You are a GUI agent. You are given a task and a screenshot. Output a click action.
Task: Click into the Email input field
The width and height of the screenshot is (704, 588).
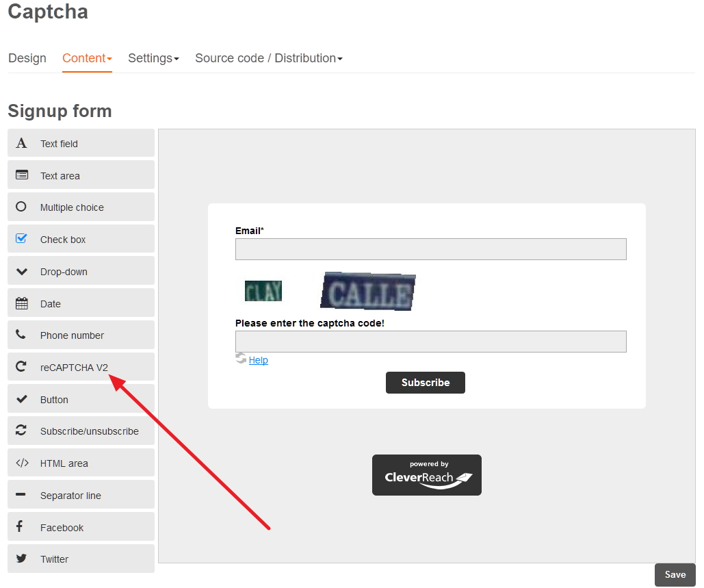430,249
